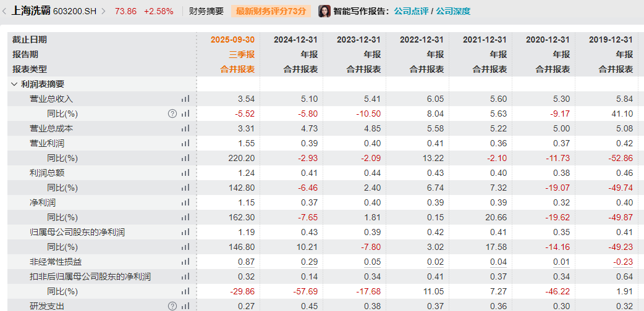
Task: Click revenue value 6.05 for 2022-12-31
Action: (435, 99)
